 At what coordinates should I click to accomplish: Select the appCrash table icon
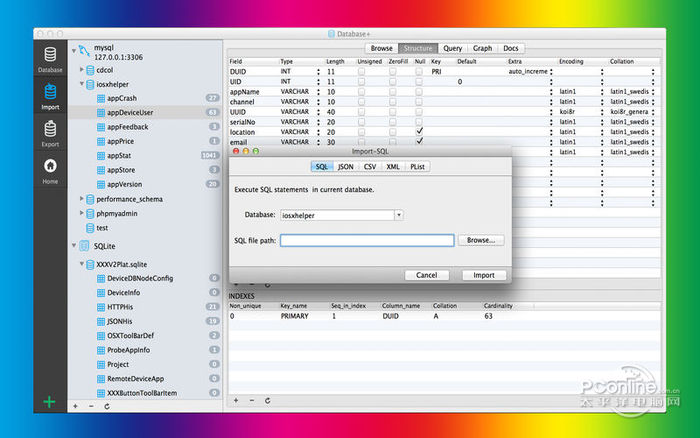[x=100, y=98]
